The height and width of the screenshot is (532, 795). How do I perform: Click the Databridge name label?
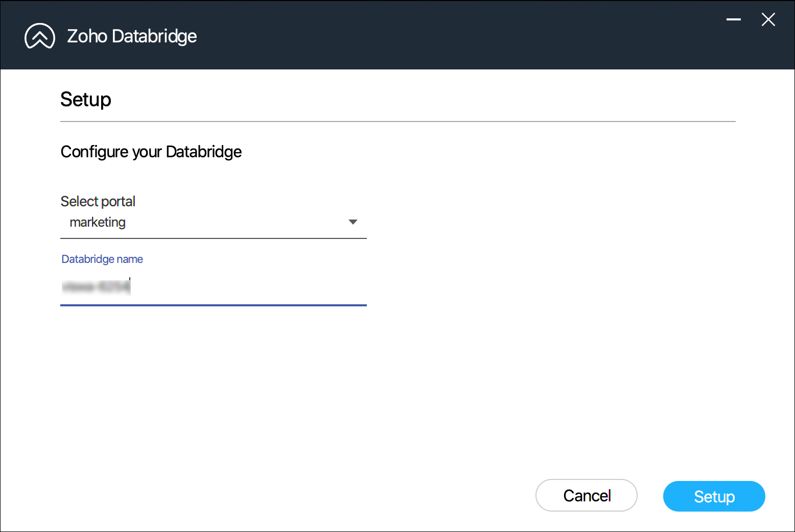102,259
